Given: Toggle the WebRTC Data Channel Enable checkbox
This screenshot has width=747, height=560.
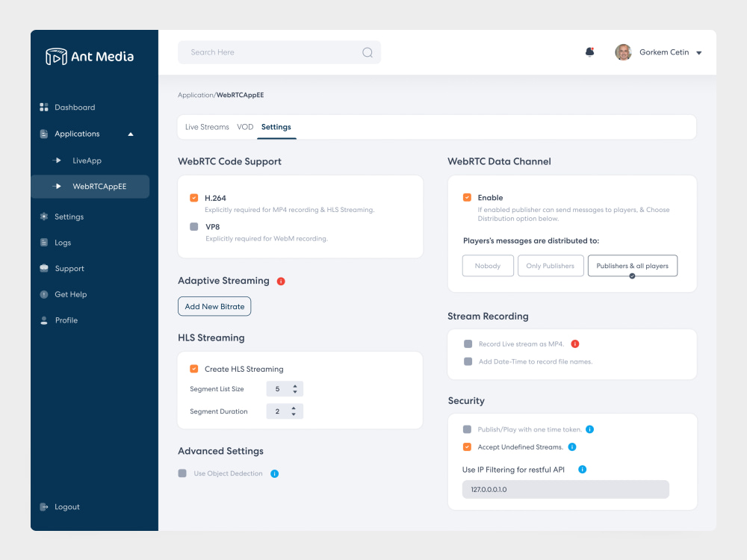Looking at the screenshot, I should pos(467,198).
